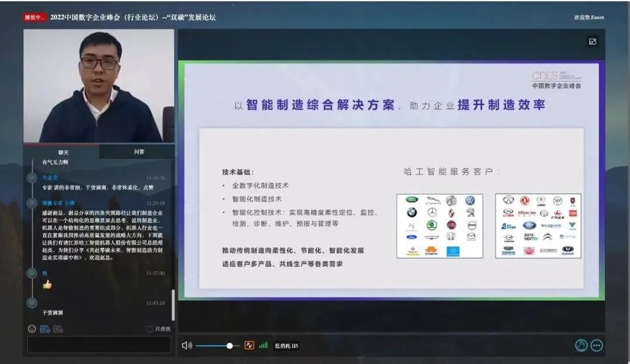Click the username 我 in chat

point(44,273)
